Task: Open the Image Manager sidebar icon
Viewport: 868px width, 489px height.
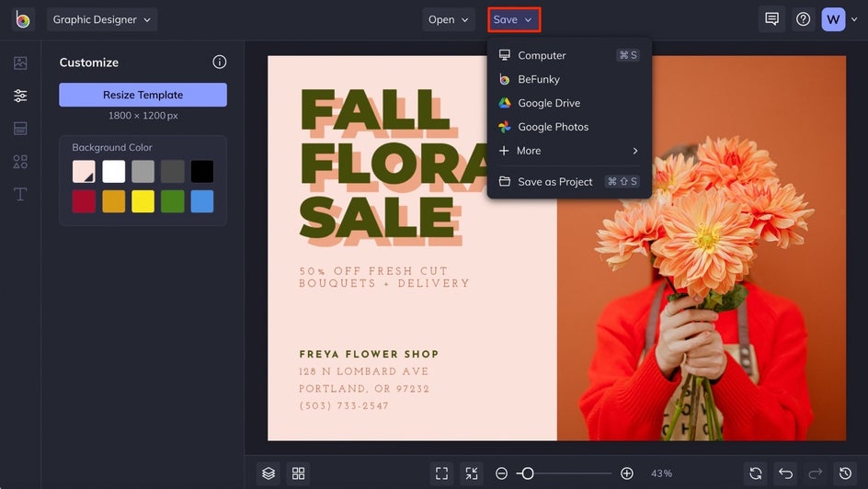Action: pos(20,63)
